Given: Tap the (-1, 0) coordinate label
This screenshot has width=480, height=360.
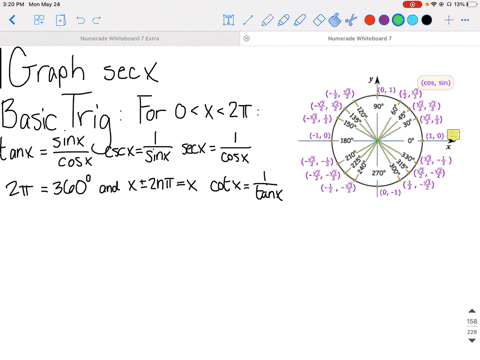Looking at the screenshot, I should (x=320, y=135).
